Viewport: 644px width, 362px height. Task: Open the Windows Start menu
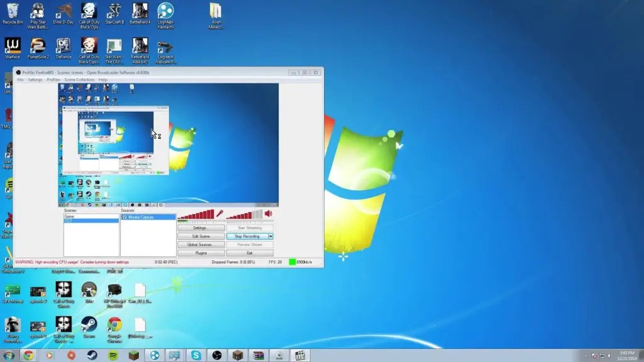(x=9, y=356)
